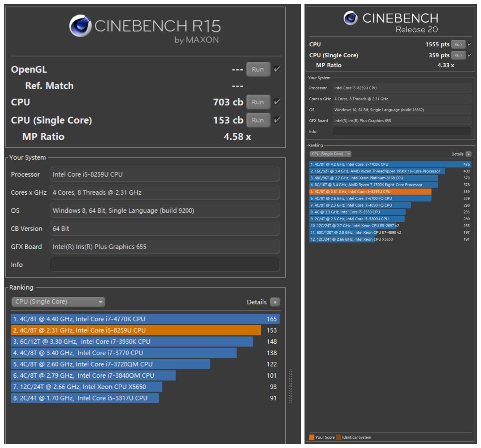Run the OpenGL benchmark in Cinebench R15
This screenshot has width=481, height=448.
tap(258, 69)
